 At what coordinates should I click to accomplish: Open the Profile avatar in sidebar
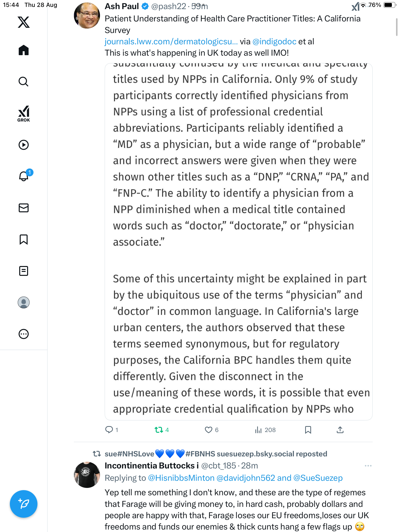click(24, 302)
